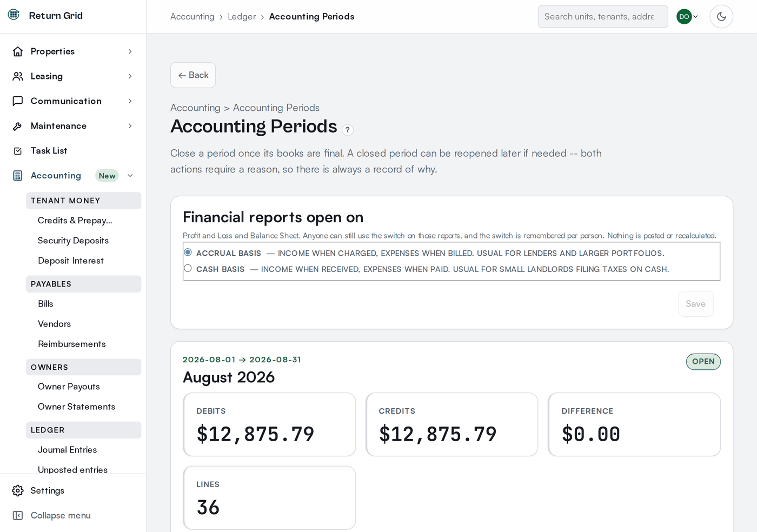
Task: Click the Task List menu label
Action: click(x=49, y=151)
